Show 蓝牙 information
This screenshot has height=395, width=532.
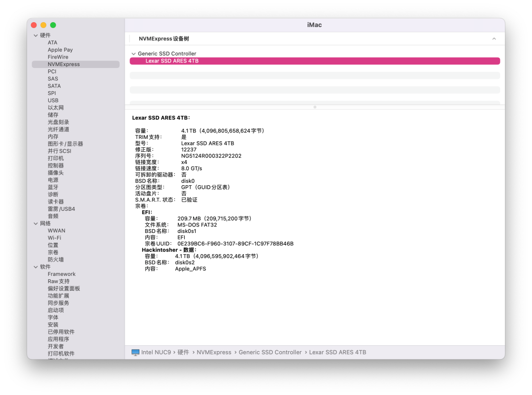pos(53,187)
